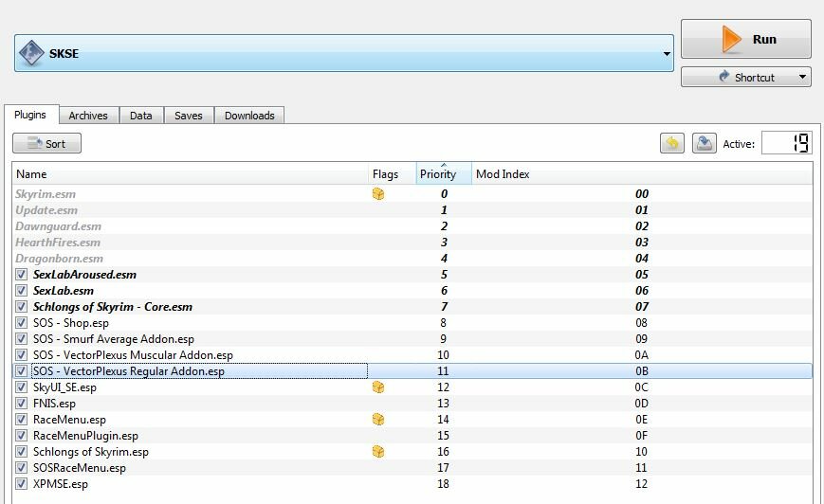Uncheck SkyUI_SE.esp plugin
The width and height of the screenshot is (824, 504).
tap(21, 387)
